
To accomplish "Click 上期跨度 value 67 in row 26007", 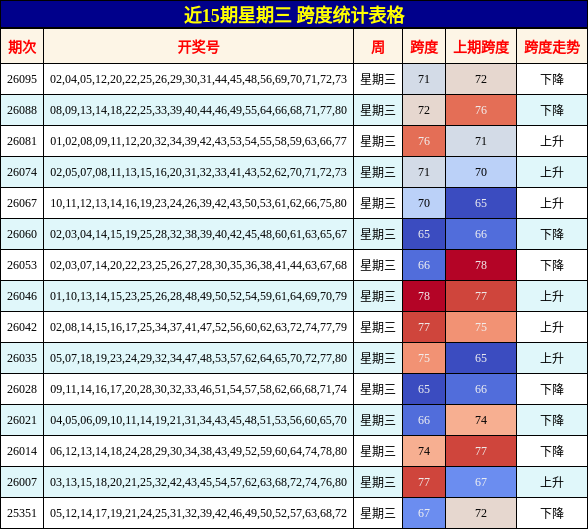I will click(x=481, y=482).
